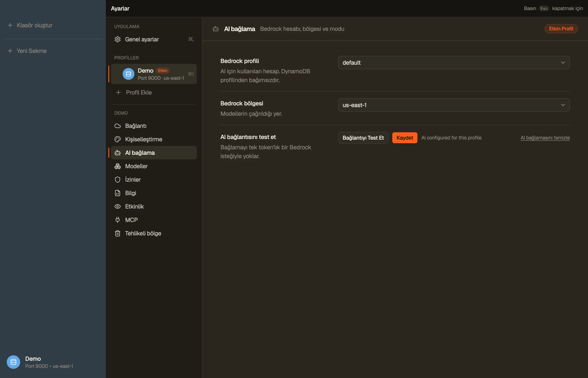The image size is (588, 378).
Task: Open the Bağlantı settings section
Action: click(x=154, y=126)
